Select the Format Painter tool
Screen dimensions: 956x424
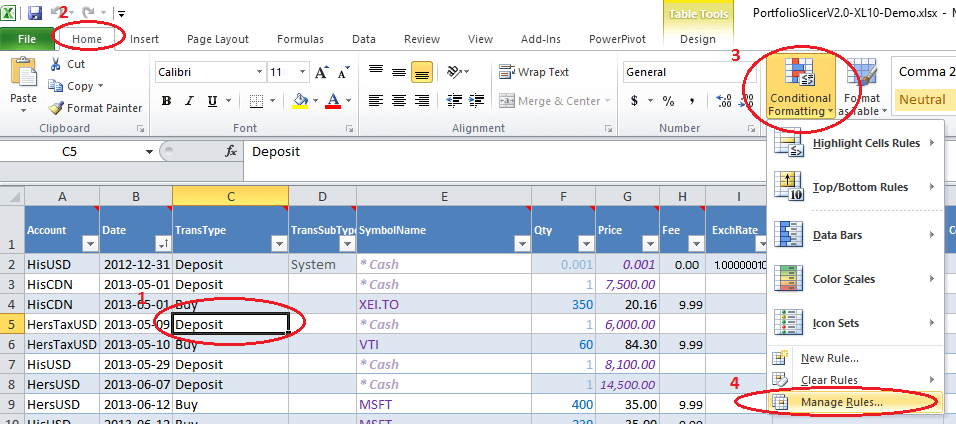(x=96, y=108)
